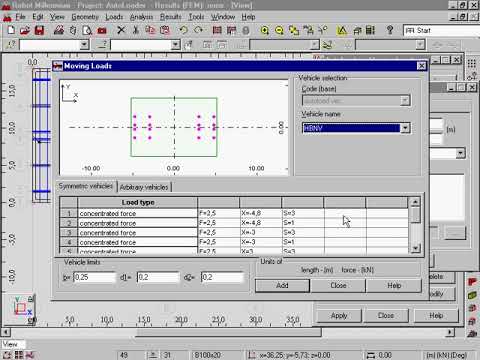Click the row 4 concentrated force cell
Image resolution: width=480 pixels, height=360 pixels.
138,242
